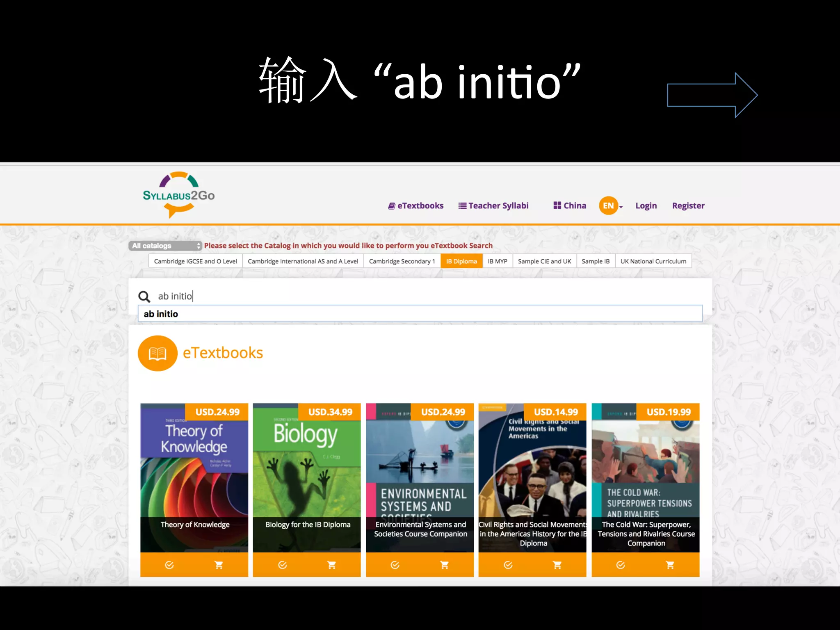Click the Login link
Viewport: 840px width, 630px height.
(646, 205)
